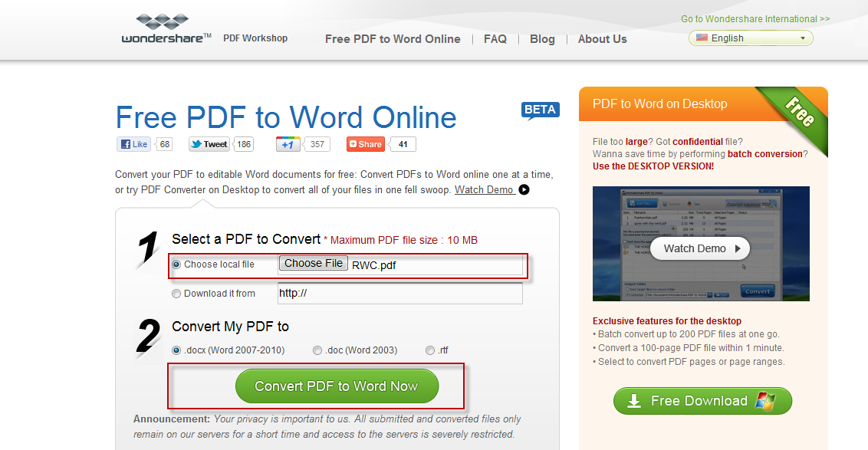868x450 pixels.
Task: Click the Google +1 button
Action: click(288, 144)
